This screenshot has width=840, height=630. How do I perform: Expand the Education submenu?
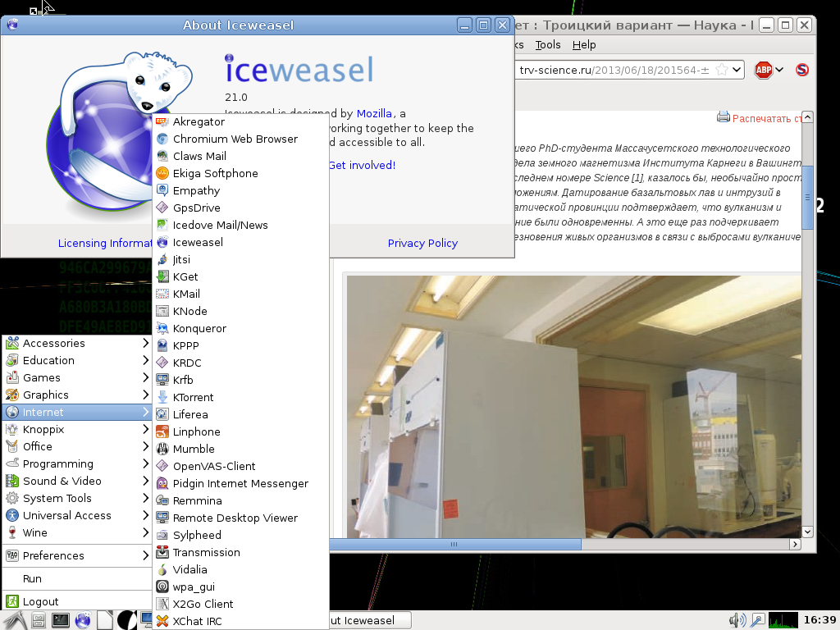click(77, 360)
